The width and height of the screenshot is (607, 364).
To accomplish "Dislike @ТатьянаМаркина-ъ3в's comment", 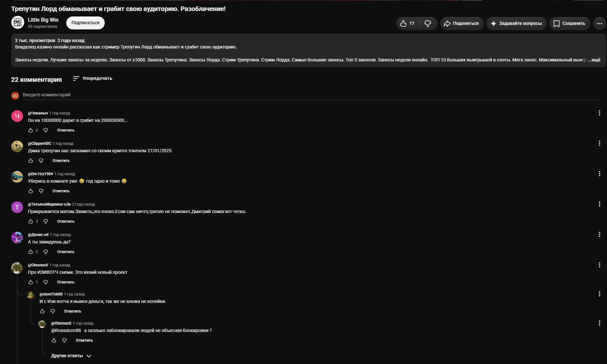I will pos(46,221).
